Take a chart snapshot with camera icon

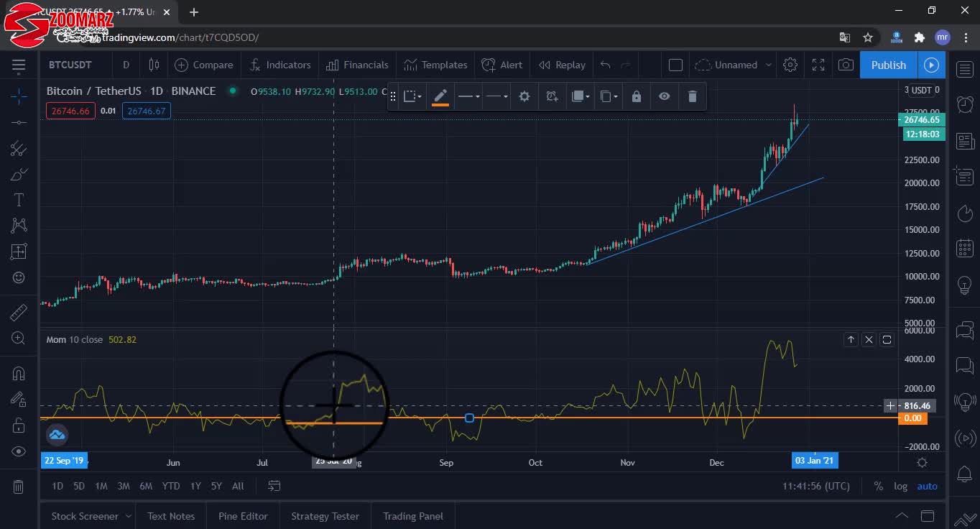846,65
